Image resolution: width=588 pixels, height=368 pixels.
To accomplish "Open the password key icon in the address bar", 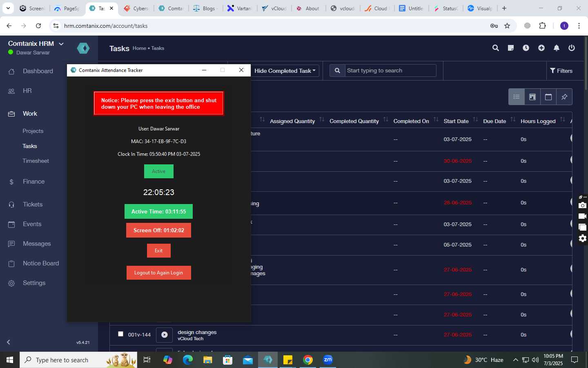I will click(494, 26).
